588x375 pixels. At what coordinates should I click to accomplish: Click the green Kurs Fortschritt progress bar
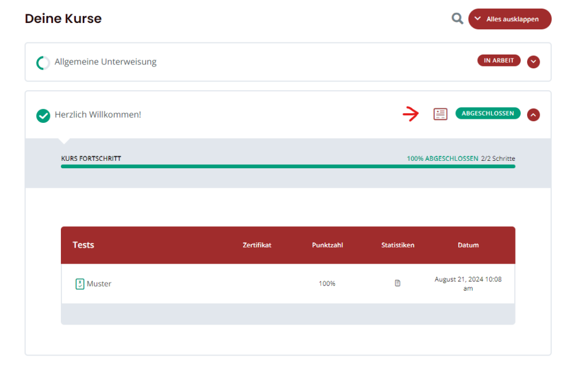coord(288,167)
